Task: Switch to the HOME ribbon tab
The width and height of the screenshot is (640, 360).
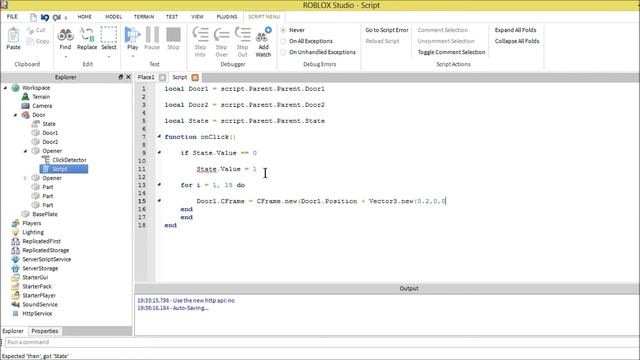Action: pyautogui.click(x=84, y=17)
